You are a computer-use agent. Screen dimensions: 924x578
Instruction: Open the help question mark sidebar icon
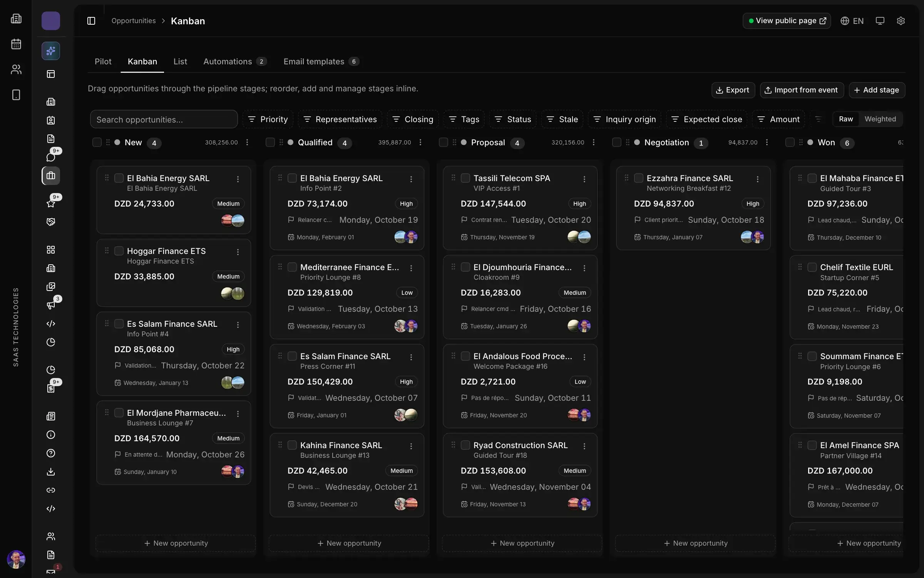click(51, 453)
